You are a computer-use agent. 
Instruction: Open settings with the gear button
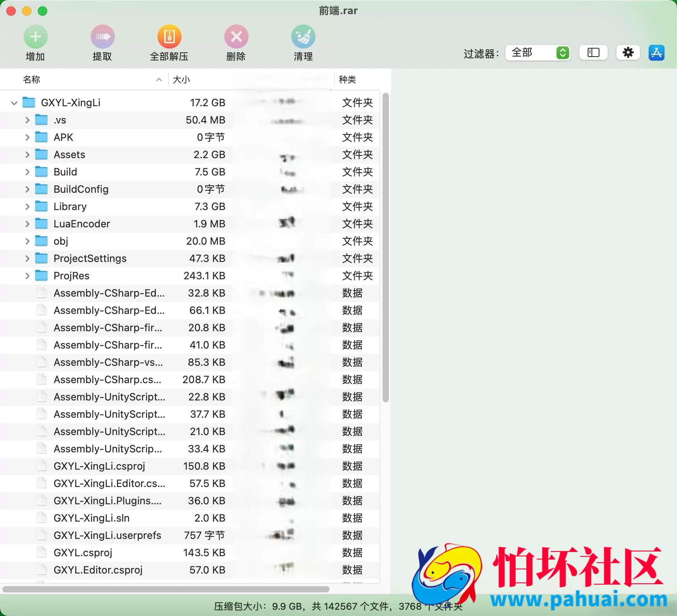pos(628,52)
